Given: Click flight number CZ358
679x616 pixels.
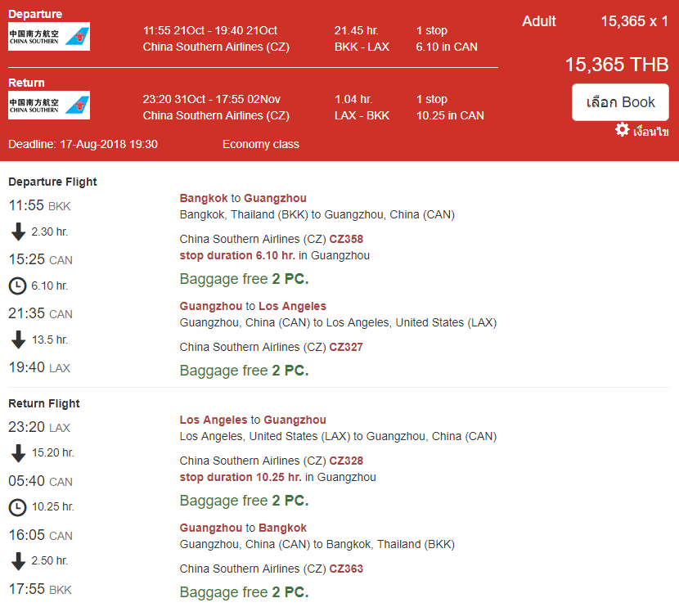Looking at the screenshot, I should click(x=346, y=239).
